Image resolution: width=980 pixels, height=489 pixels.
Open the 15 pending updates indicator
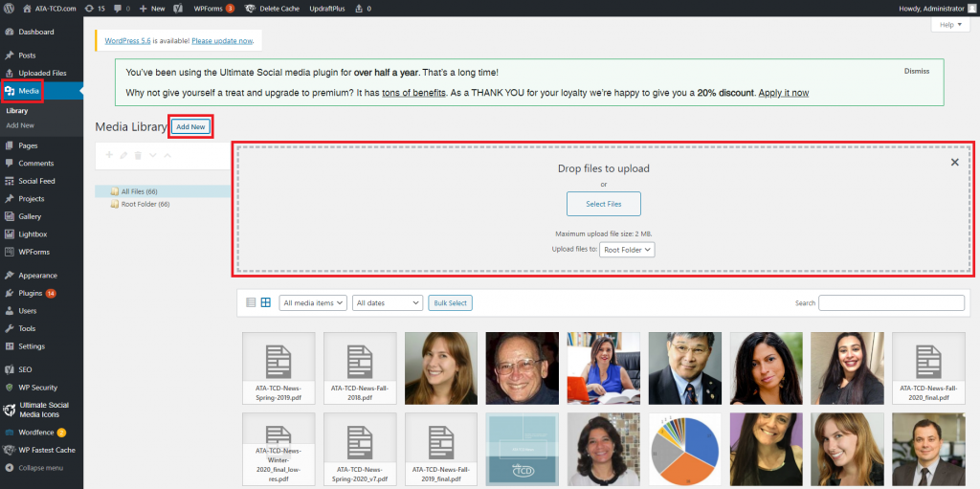(x=95, y=9)
